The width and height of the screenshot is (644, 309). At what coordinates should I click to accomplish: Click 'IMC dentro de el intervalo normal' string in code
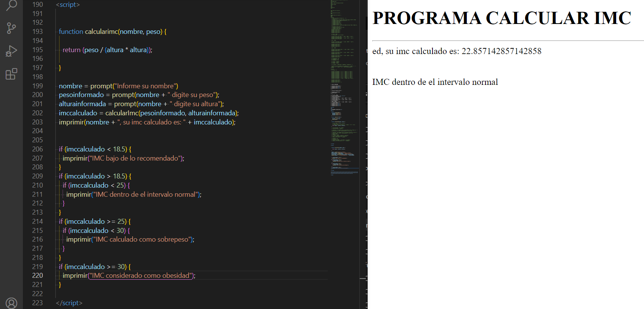click(145, 194)
